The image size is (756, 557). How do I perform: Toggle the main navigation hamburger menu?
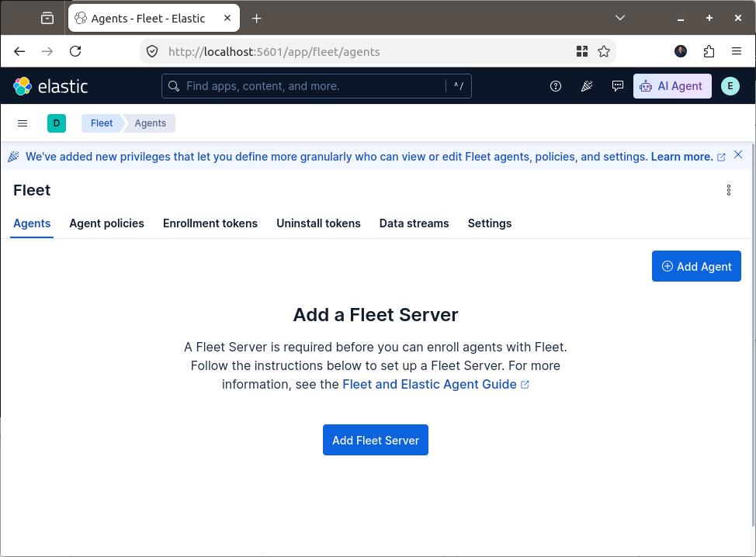23,123
